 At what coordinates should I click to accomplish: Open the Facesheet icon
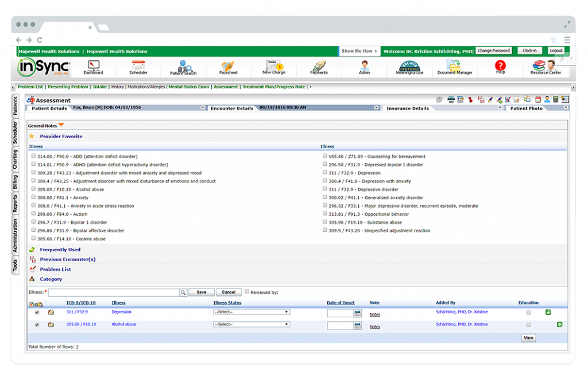coord(228,66)
